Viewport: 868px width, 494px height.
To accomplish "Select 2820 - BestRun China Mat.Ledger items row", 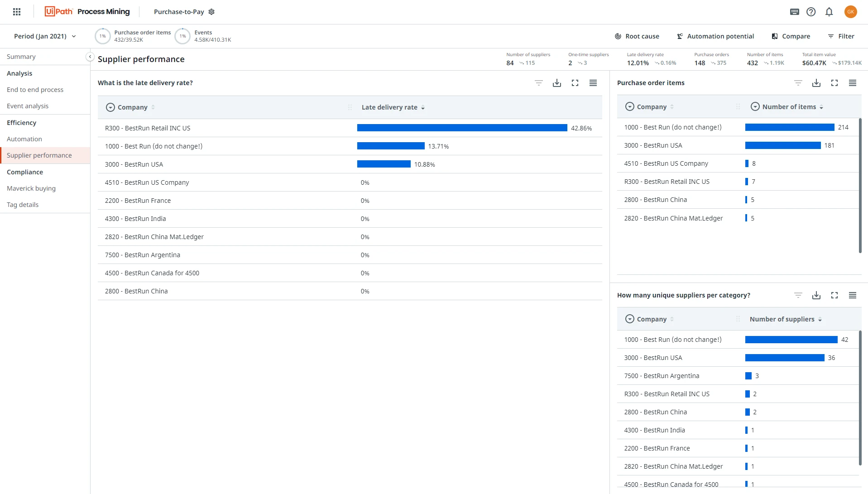I will pyautogui.click(x=738, y=218).
